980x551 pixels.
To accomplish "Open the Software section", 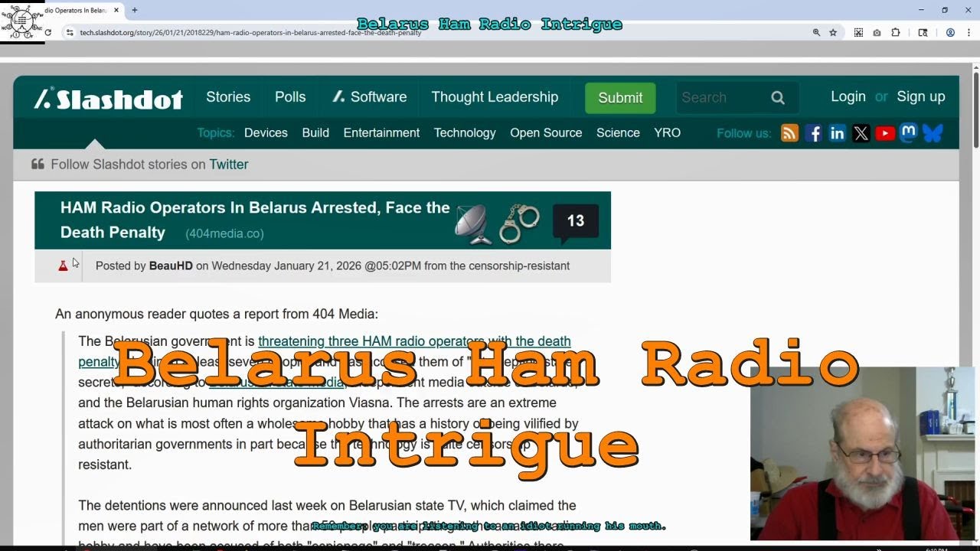I will pyautogui.click(x=370, y=97).
